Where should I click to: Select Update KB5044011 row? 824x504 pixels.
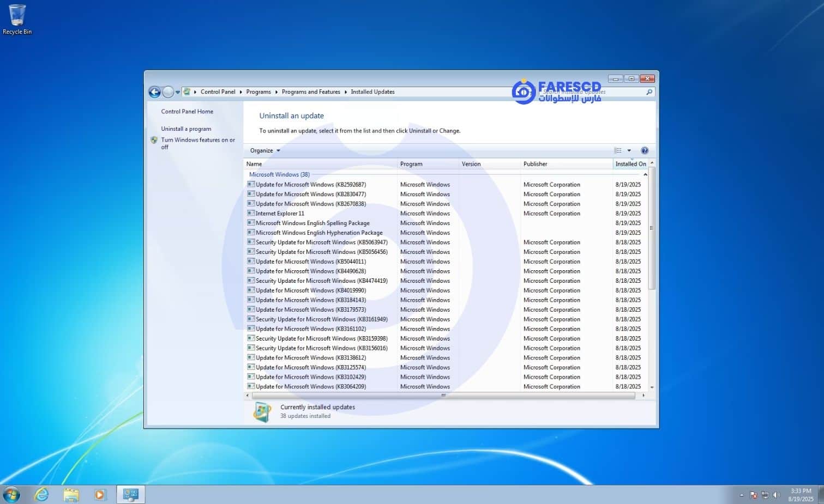pos(446,262)
